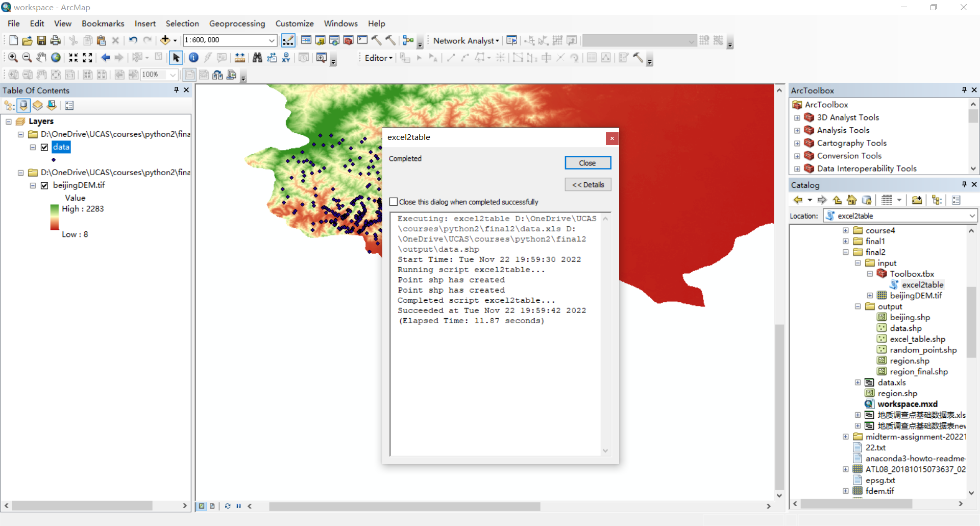Switch to List By Source view
The image size is (980, 526).
point(23,106)
